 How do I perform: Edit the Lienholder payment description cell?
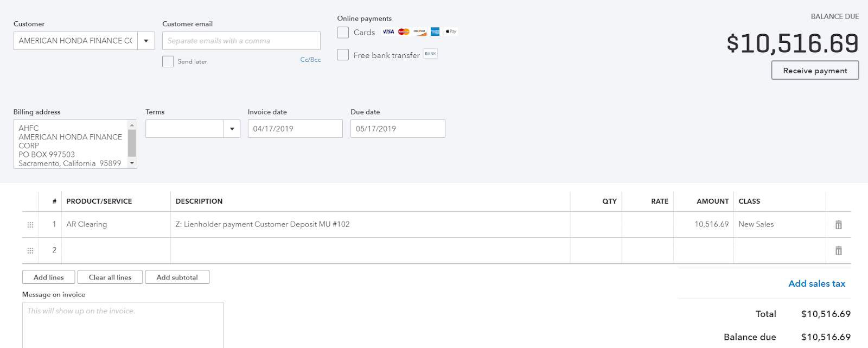tap(370, 225)
